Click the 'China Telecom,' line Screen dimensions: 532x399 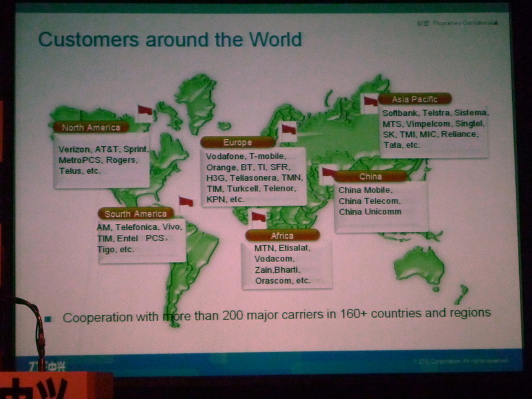(370, 201)
